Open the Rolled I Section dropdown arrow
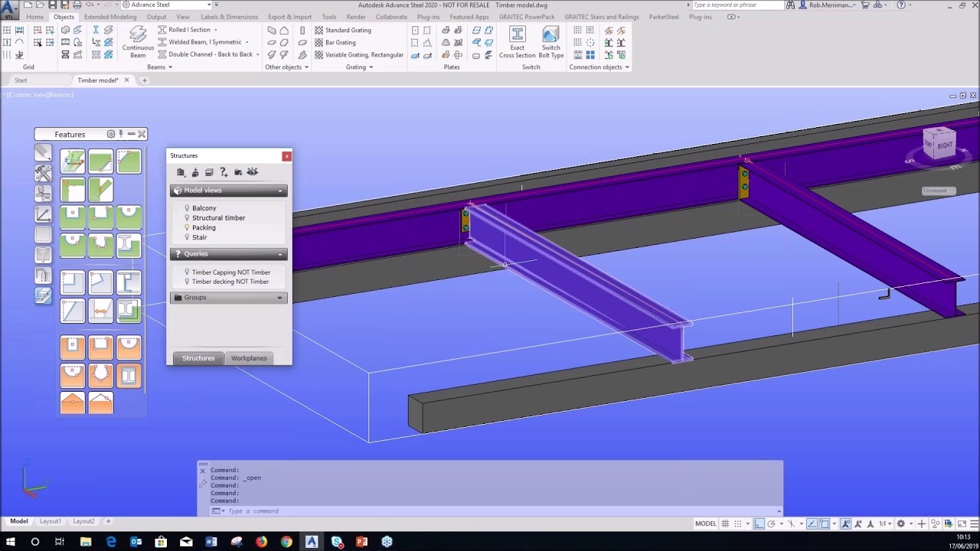980x551 pixels. pyautogui.click(x=215, y=30)
